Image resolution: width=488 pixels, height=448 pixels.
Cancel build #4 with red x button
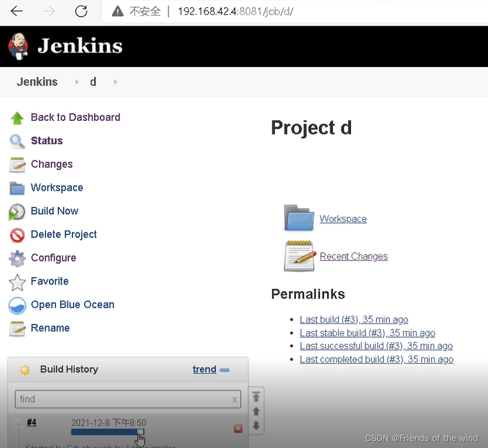[238, 429]
